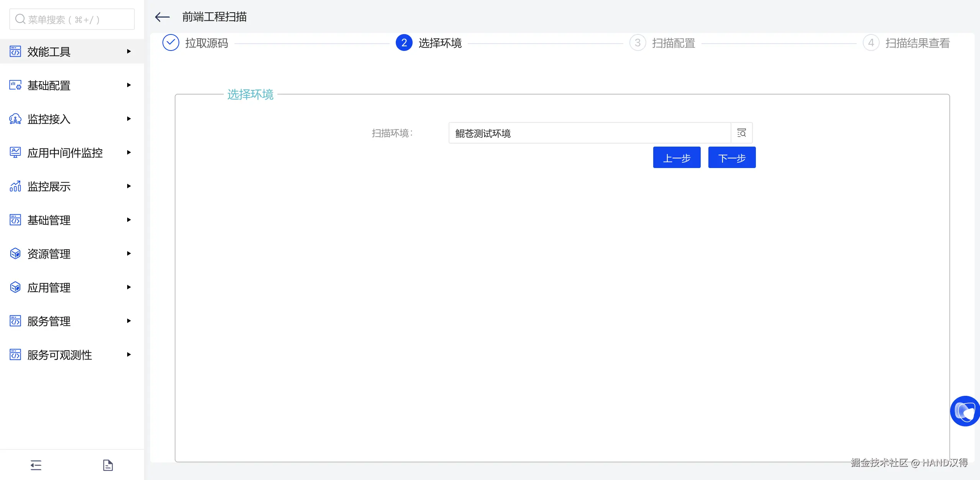Click the document icon at sidebar bottom
Screen dimensions: 980x480
108,465
